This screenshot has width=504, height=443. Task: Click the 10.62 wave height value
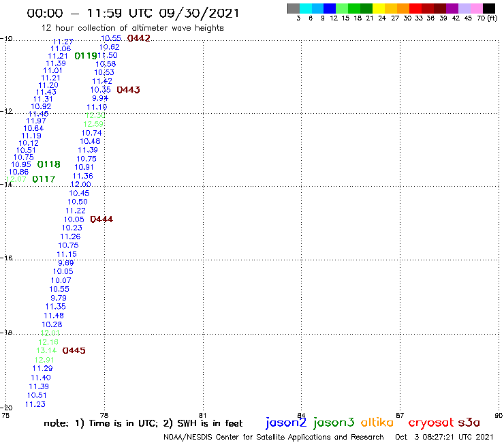[x=109, y=47]
